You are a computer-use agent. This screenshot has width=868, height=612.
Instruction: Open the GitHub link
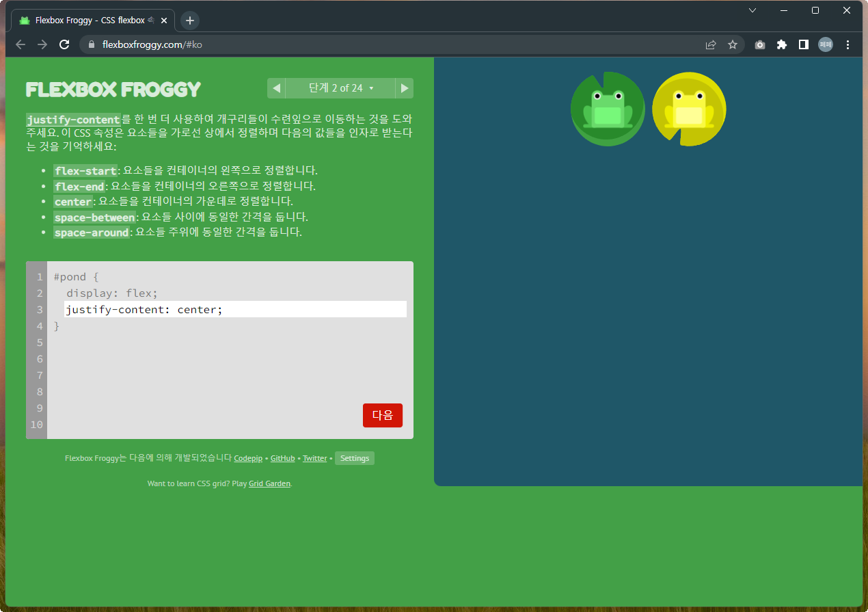pyautogui.click(x=283, y=458)
